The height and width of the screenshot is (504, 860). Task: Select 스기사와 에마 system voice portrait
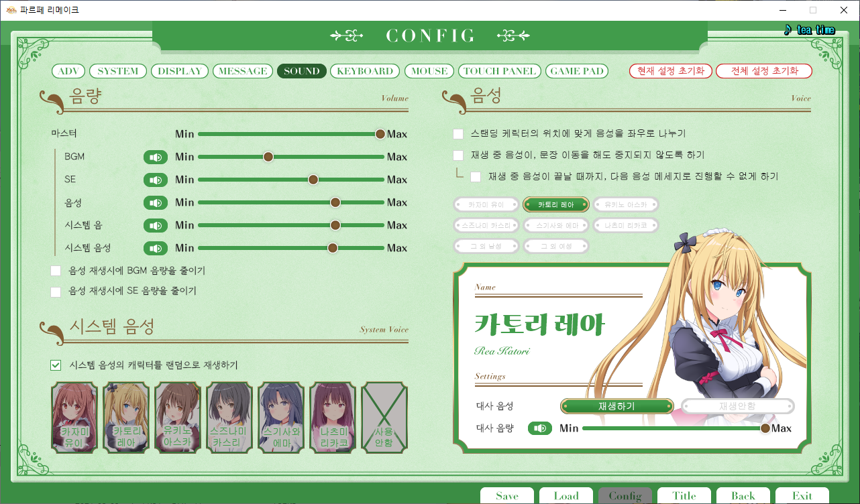[x=281, y=417]
